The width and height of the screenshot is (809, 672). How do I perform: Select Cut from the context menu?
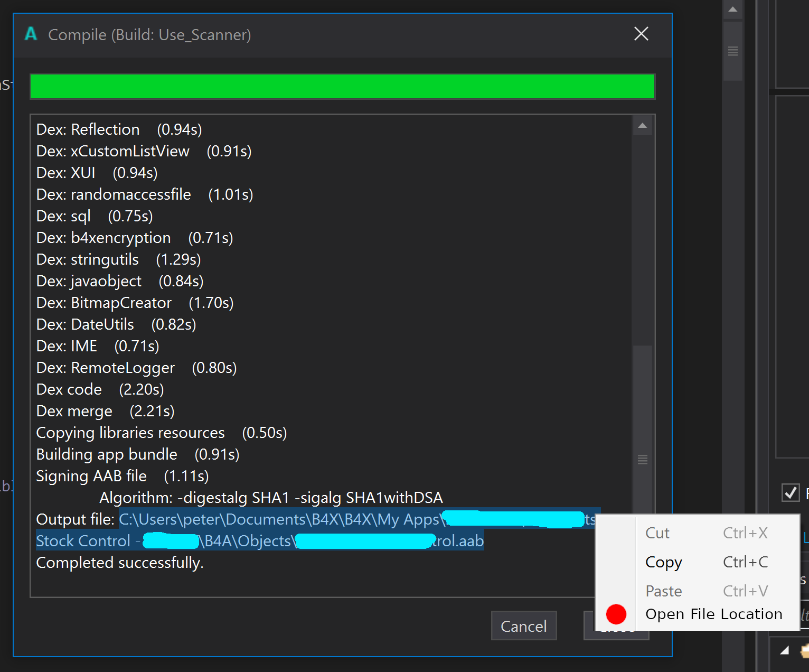click(657, 533)
